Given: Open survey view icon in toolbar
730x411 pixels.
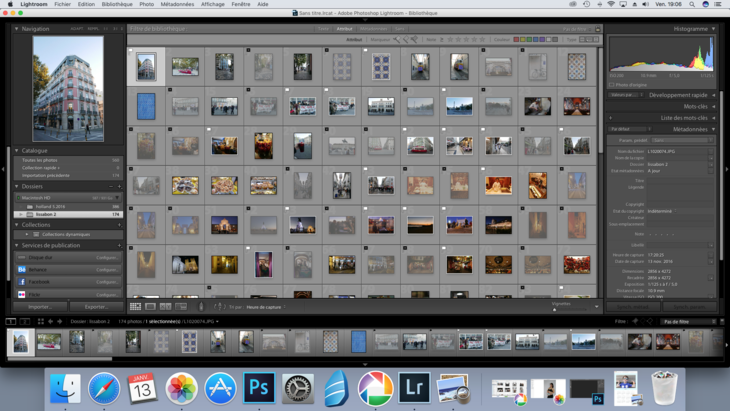Looking at the screenshot, I should pos(181,307).
